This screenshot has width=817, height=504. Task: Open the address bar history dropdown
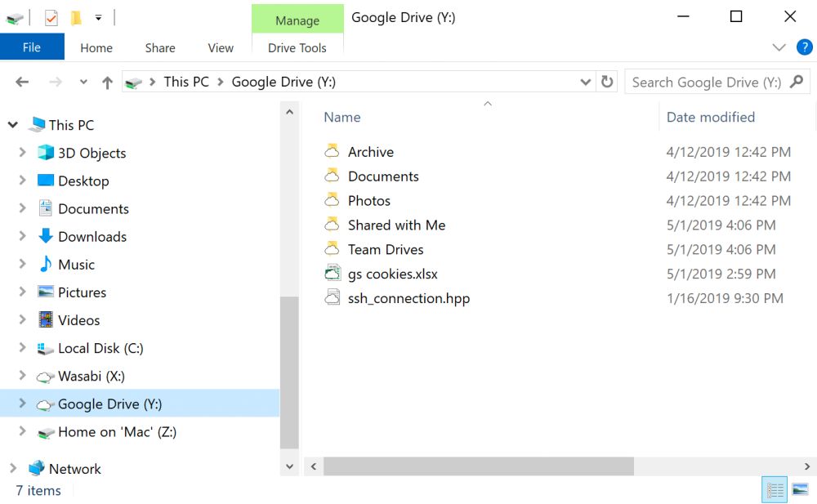point(585,82)
